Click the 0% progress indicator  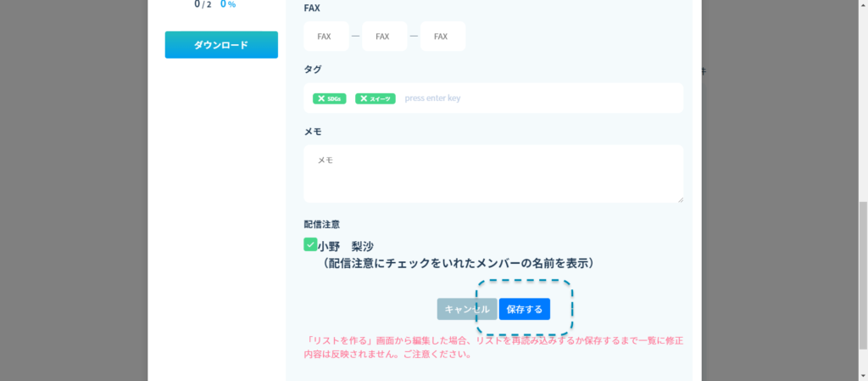point(228,4)
